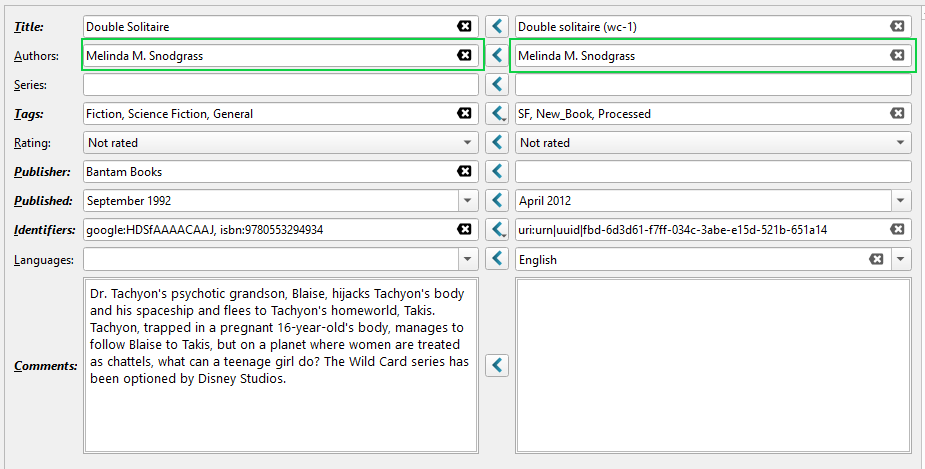The width and height of the screenshot is (925, 469).
Task: Clear the right Authors field
Action: click(897, 55)
